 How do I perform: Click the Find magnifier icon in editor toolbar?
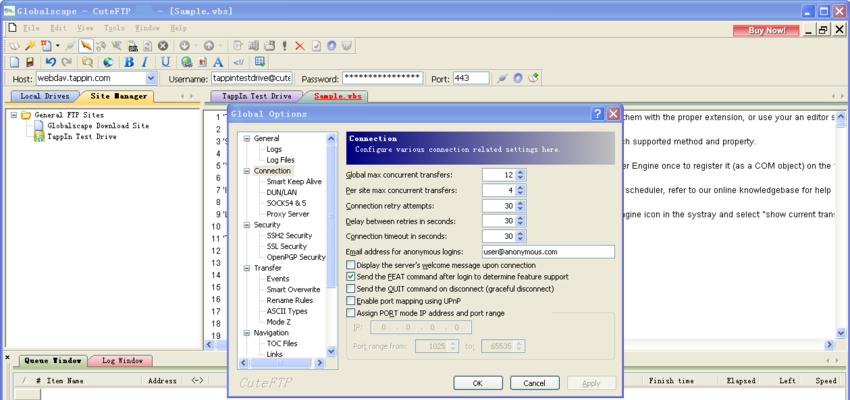click(87, 62)
